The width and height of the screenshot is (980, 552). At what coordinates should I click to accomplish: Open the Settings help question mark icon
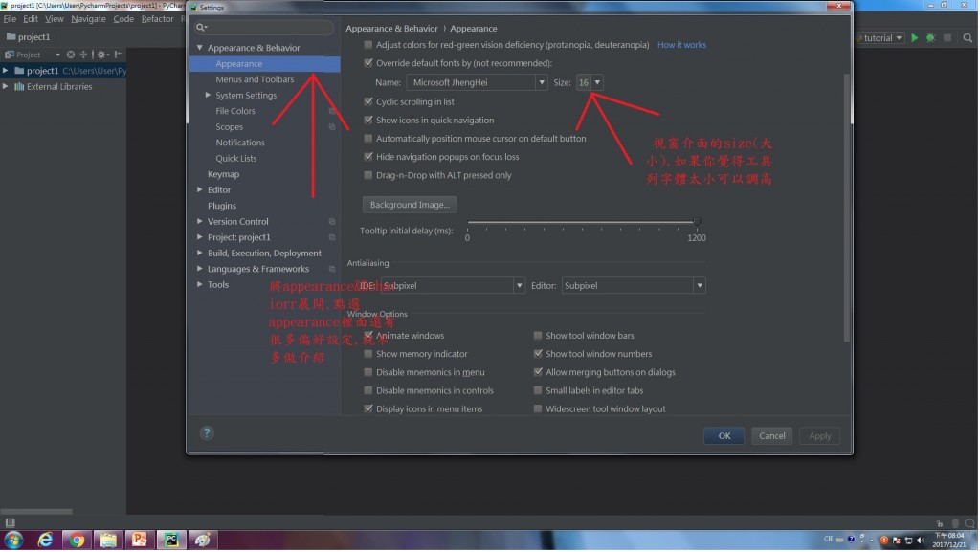[207, 433]
